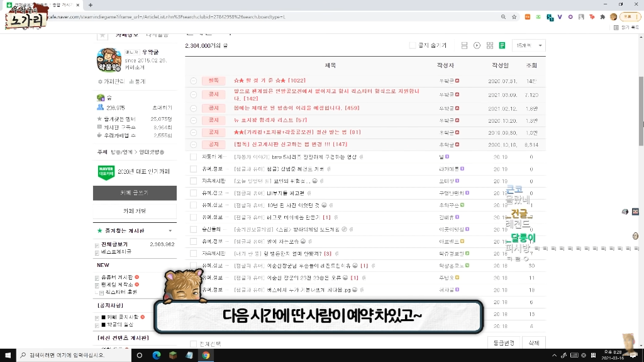Open the notice post with [81] comments
This screenshot has height=362, width=644.
(x=297, y=132)
